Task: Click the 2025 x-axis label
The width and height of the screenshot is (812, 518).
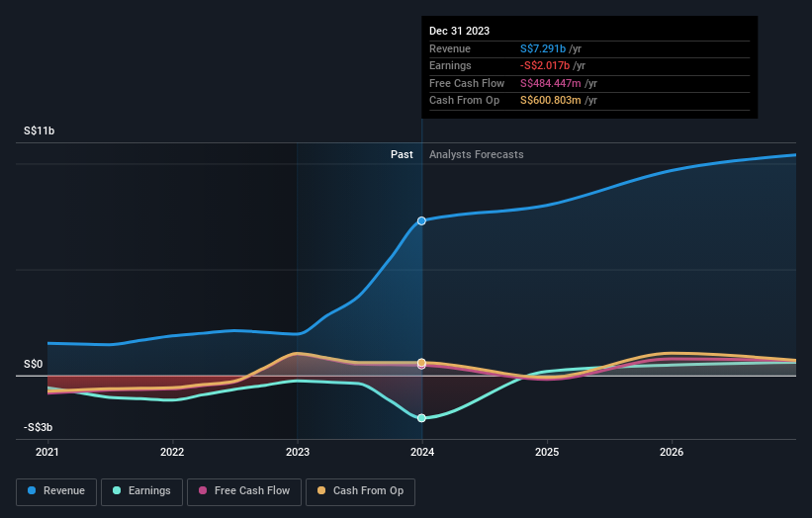Action: (547, 452)
